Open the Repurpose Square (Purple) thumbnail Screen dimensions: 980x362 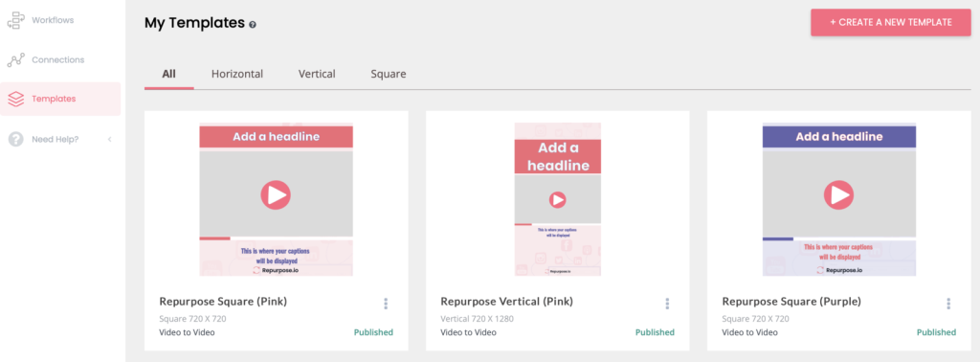click(839, 199)
